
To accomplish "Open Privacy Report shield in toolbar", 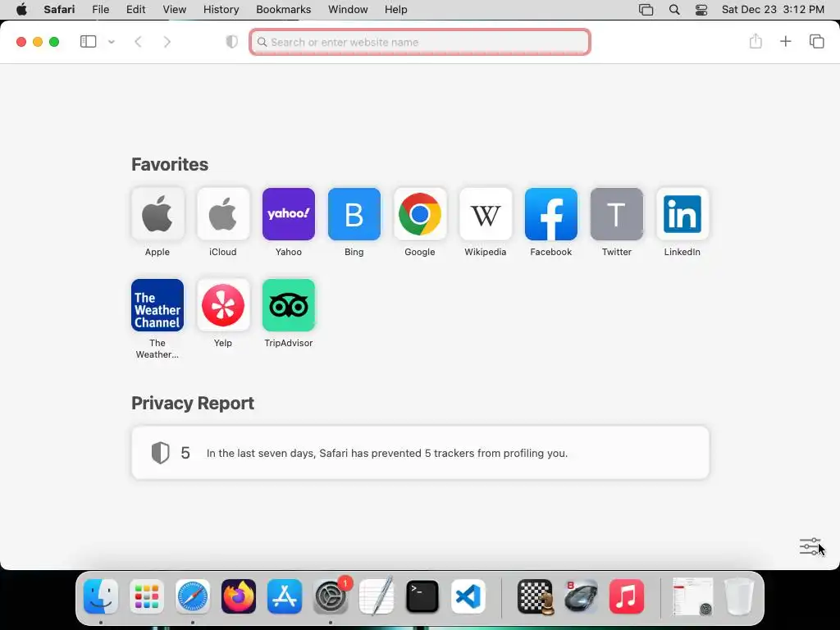I will 231,42.
